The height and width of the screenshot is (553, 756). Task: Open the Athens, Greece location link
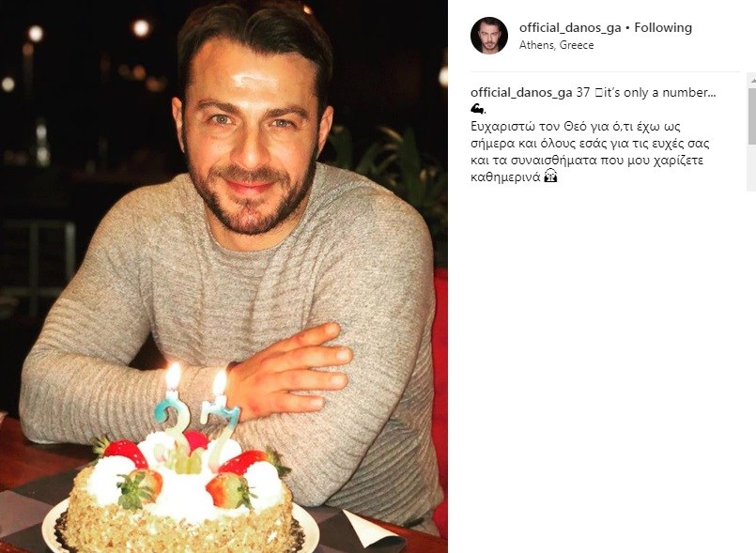point(556,45)
